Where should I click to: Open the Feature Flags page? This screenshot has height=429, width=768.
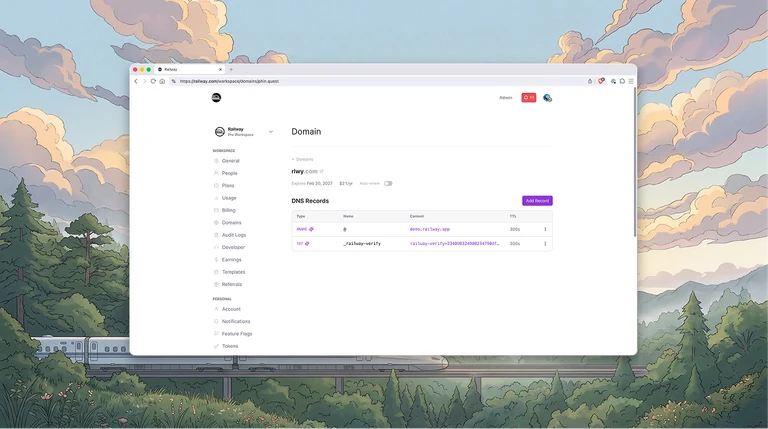click(233, 334)
